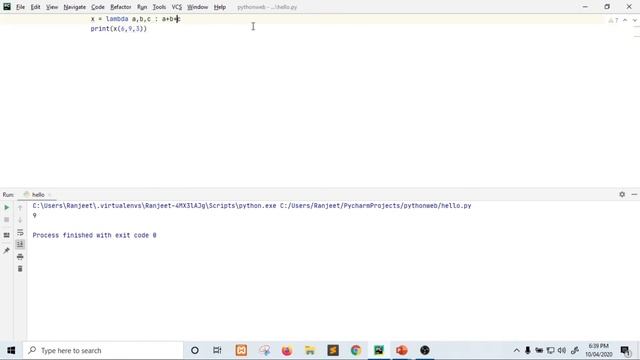The width and height of the screenshot is (640, 360).
Task: Hide the Run tool window
Action: pyautogui.click(x=634, y=194)
